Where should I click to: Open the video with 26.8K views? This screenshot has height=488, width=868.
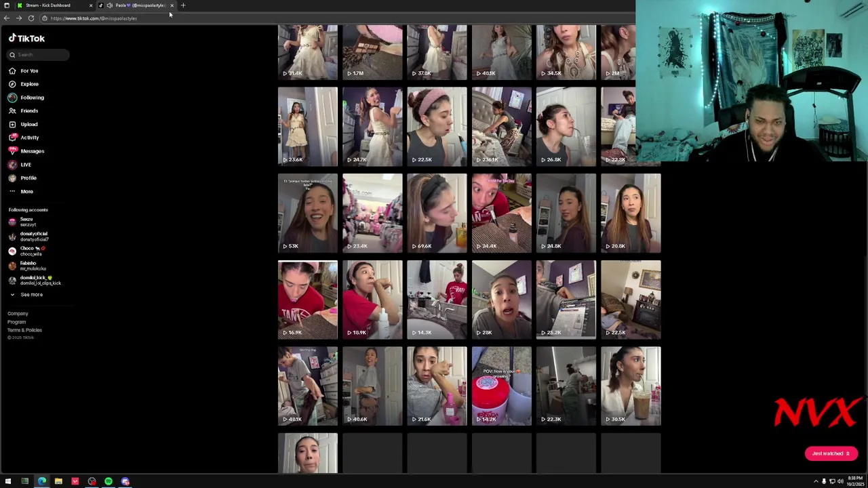pyautogui.click(x=566, y=127)
